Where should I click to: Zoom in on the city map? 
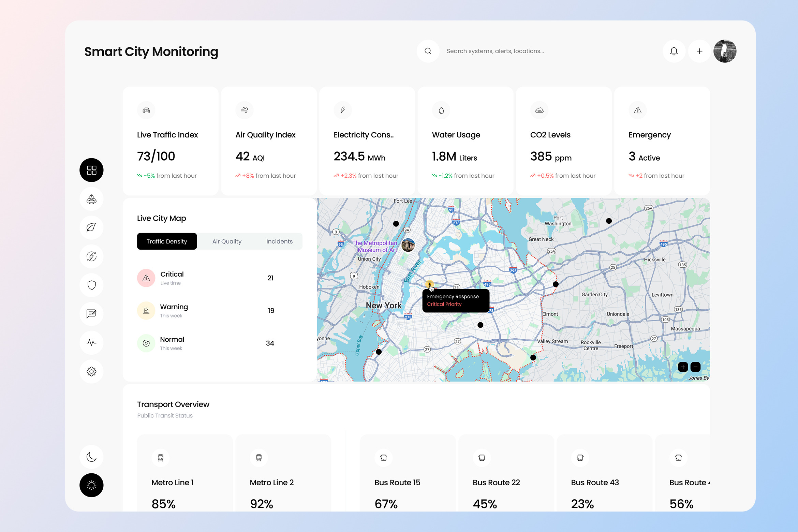pyautogui.click(x=683, y=367)
